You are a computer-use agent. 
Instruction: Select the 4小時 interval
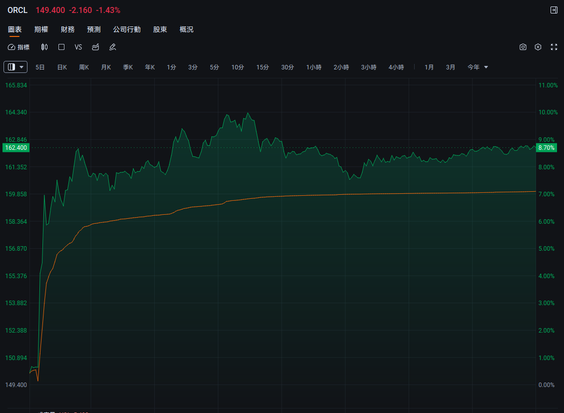point(396,67)
